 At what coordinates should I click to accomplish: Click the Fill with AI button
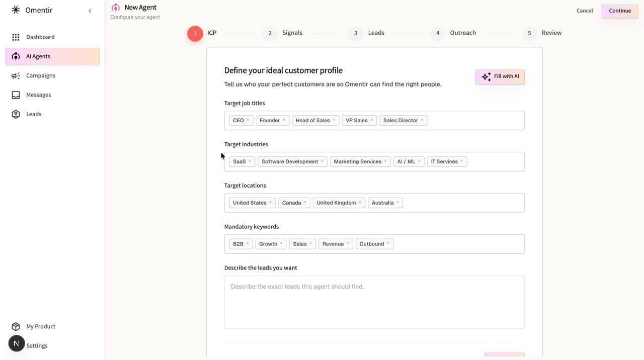[500, 76]
